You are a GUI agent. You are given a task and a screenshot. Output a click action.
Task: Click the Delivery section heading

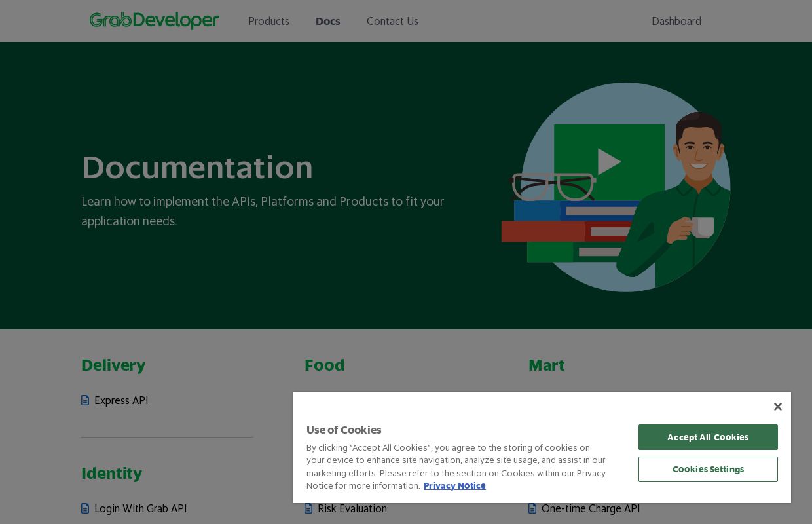click(113, 365)
